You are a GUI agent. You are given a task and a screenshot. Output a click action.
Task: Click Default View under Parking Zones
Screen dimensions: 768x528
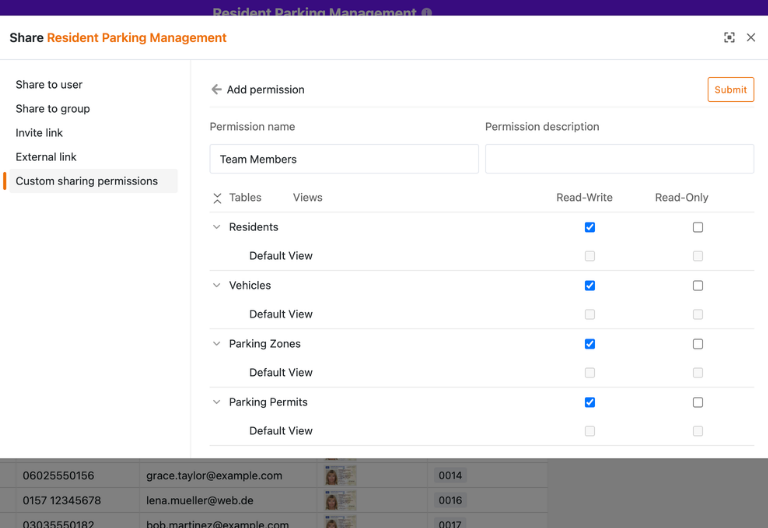click(281, 372)
